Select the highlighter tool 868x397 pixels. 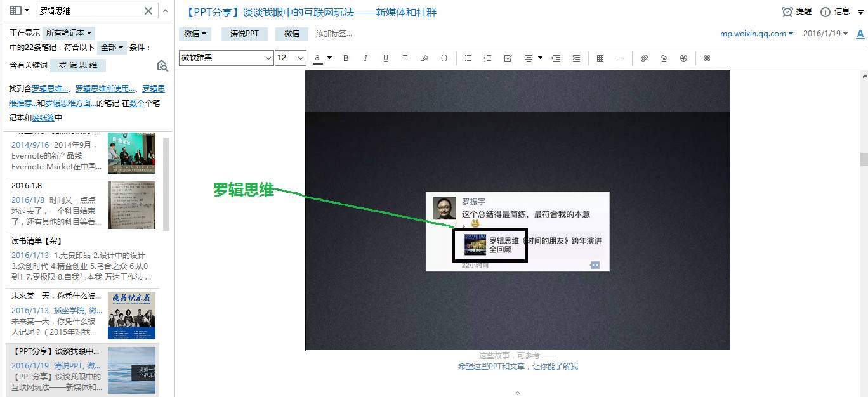click(x=424, y=58)
